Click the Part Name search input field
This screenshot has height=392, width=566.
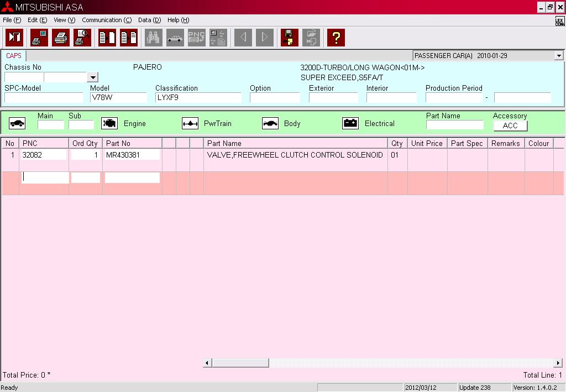click(454, 125)
